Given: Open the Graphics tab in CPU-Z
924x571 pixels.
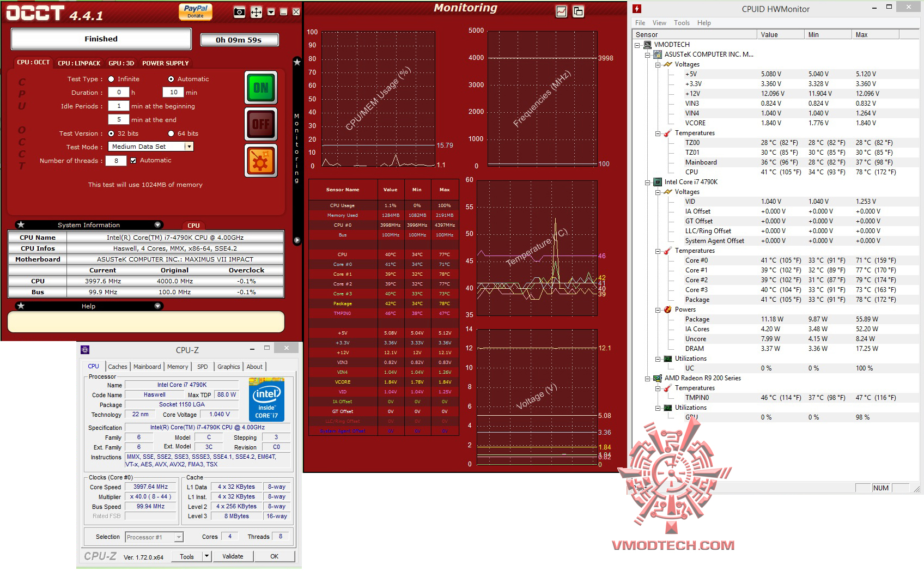Looking at the screenshot, I should [x=228, y=367].
